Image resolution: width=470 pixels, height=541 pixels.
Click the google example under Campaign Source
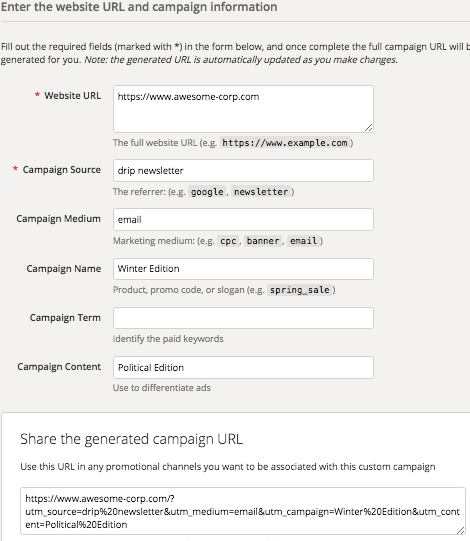pyautogui.click(x=207, y=192)
